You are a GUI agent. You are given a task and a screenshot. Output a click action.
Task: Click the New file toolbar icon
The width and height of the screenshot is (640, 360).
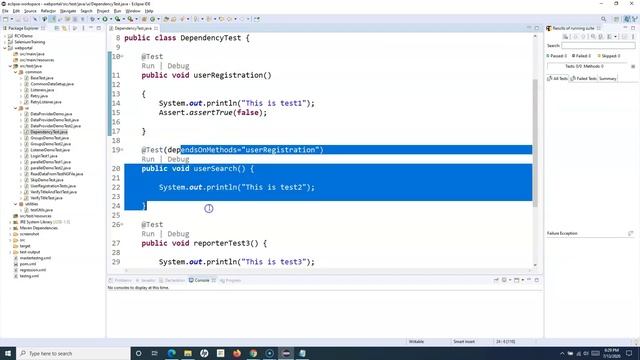pos(6,19)
